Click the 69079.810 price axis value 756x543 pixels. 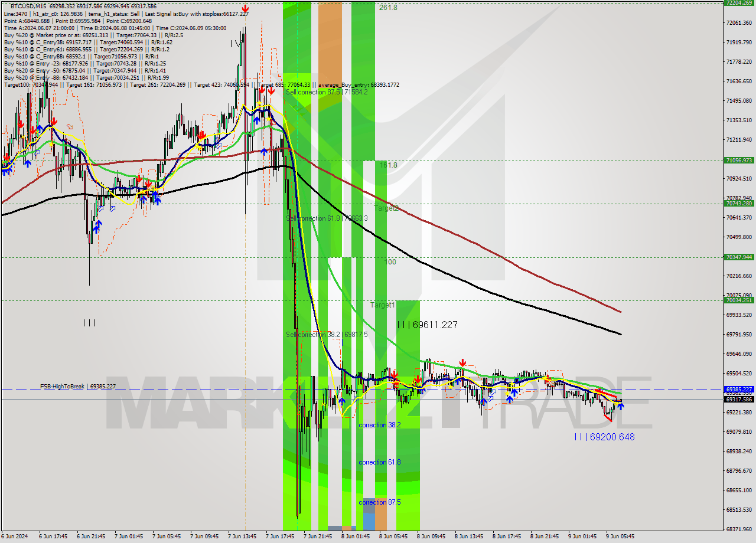coord(739,432)
